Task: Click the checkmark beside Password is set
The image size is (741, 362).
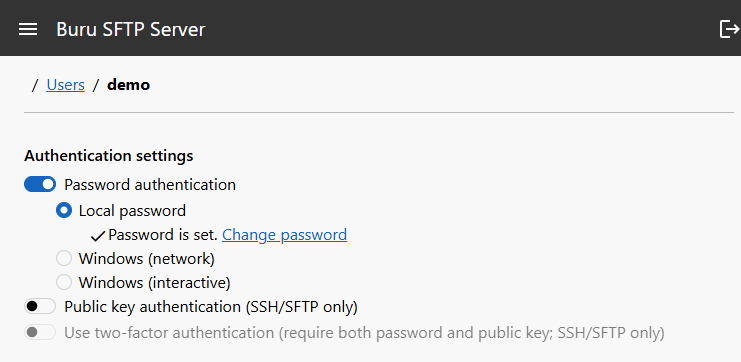Action: pos(98,236)
